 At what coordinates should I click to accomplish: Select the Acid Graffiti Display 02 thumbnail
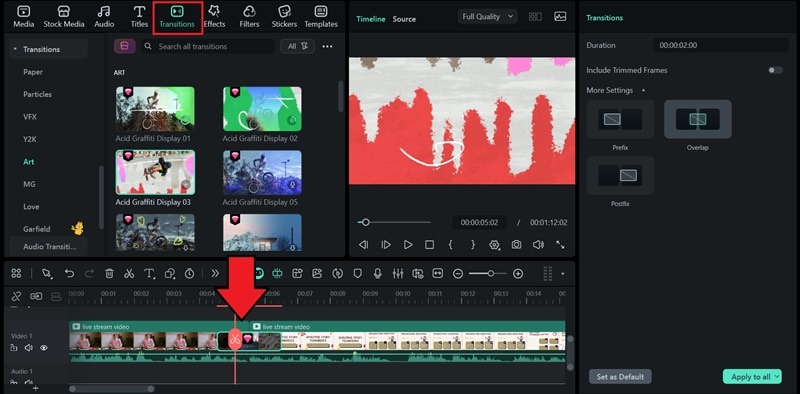262,109
